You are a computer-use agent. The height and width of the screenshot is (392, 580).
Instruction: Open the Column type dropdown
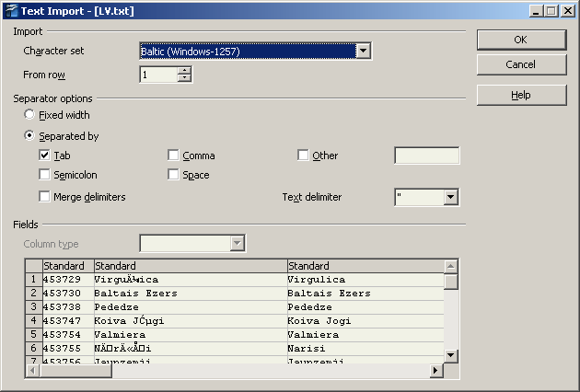click(238, 243)
